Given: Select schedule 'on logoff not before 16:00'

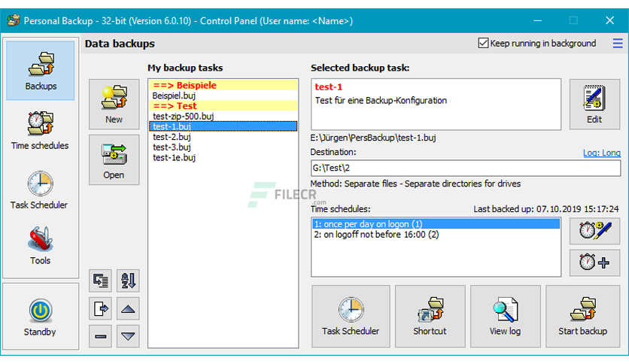Looking at the screenshot, I should click(x=376, y=235).
